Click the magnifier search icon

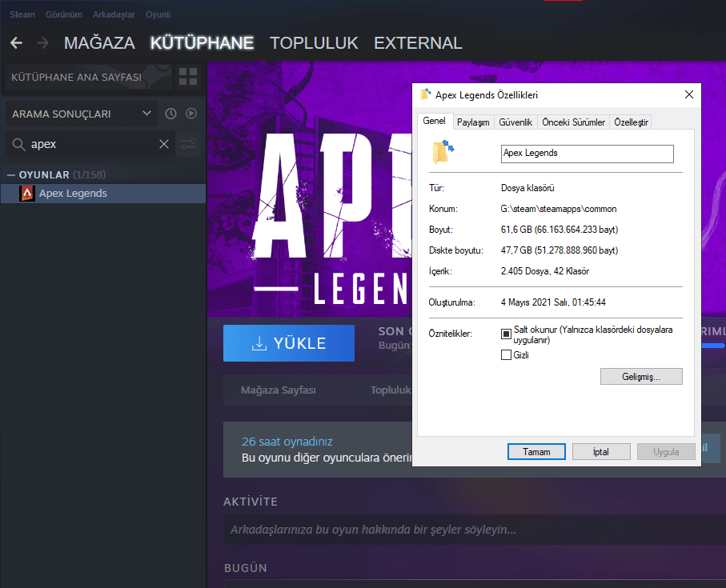click(x=18, y=144)
